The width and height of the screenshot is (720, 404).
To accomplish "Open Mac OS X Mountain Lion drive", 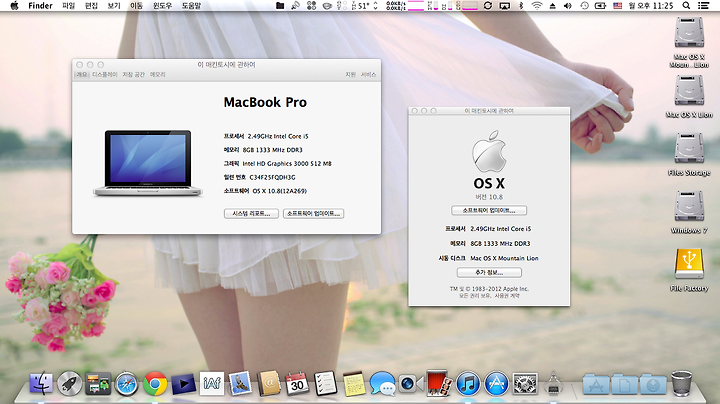I will [x=689, y=32].
